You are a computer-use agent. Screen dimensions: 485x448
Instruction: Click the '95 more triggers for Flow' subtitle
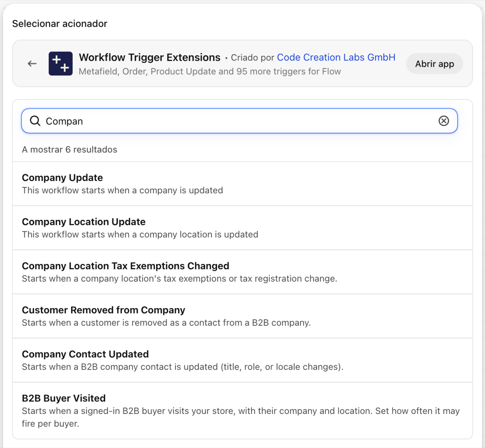(210, 71)
